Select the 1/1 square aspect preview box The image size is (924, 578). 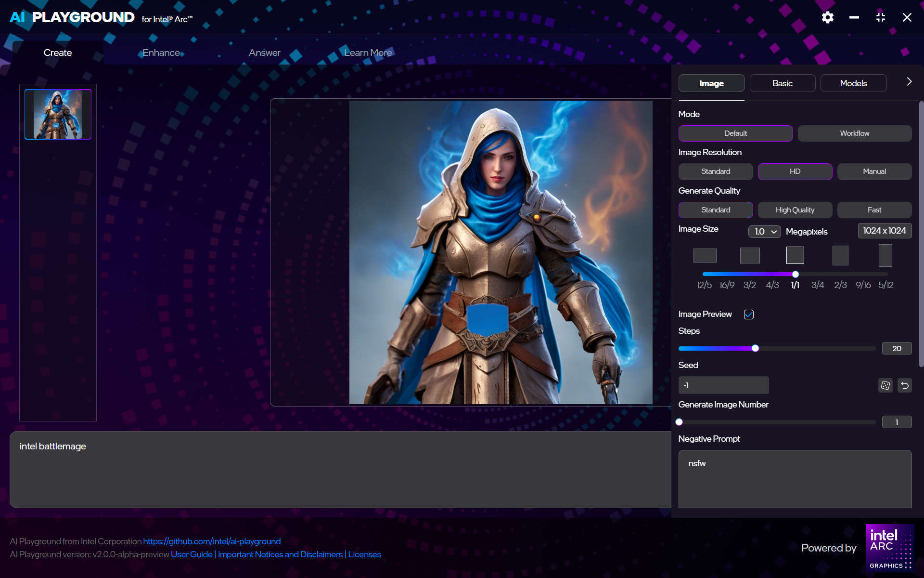pos(795,255)
